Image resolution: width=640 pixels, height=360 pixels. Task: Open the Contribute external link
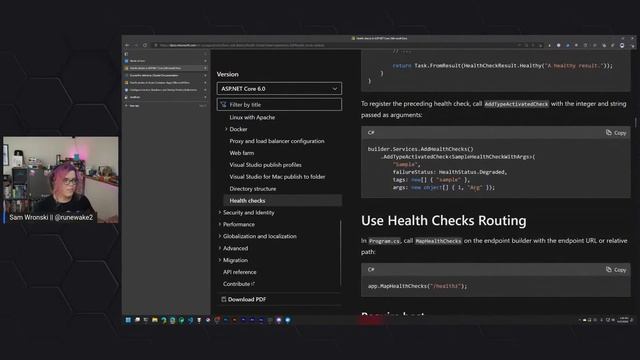(239, 284)
